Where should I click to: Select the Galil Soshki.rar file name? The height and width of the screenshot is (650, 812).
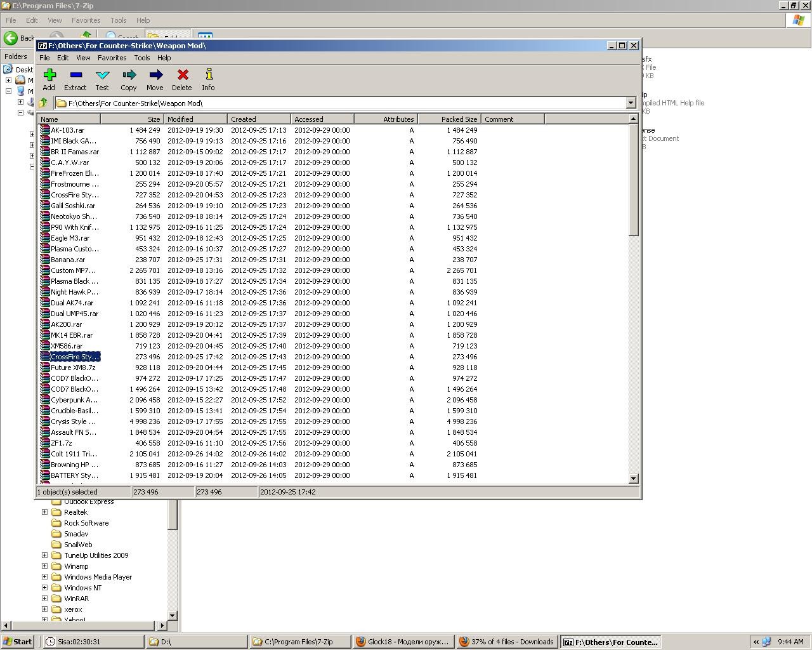pyautogui.click(x=73, y=206)
